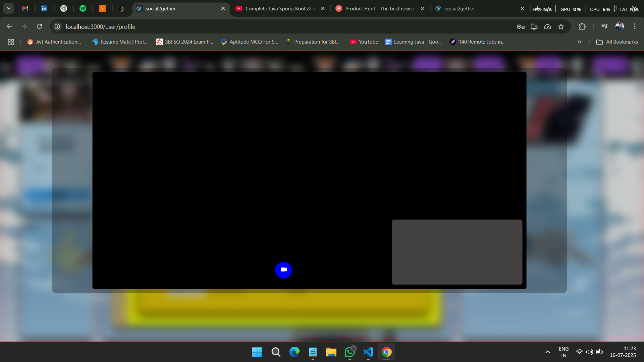
Task: Click the install app icon in address bar
Action: 534,26
